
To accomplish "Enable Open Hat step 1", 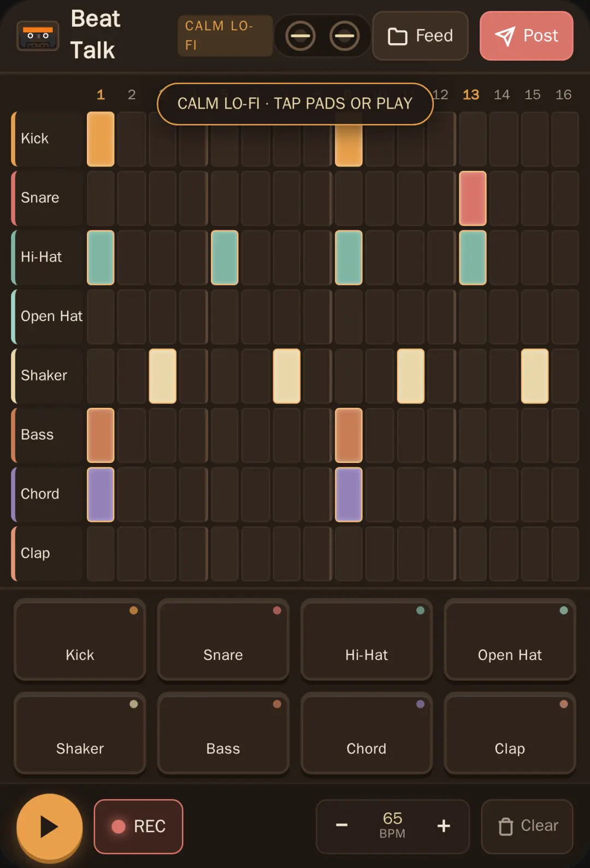I will coord(101,317).
